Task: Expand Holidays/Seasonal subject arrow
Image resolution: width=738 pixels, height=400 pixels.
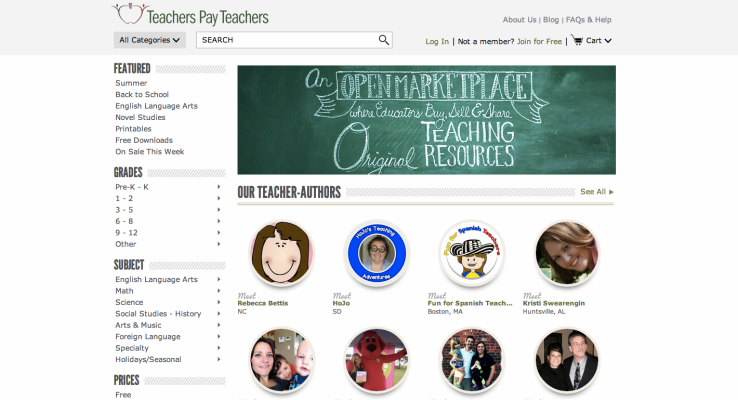Action: (x=219, y=359)
